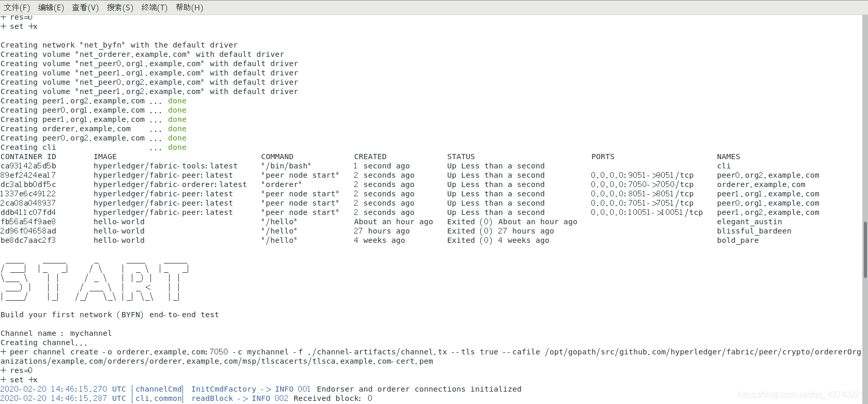Viewport: 868px width, 404px height.
Task: Click the [channelCmd] log tag
Action: (157, 389)
